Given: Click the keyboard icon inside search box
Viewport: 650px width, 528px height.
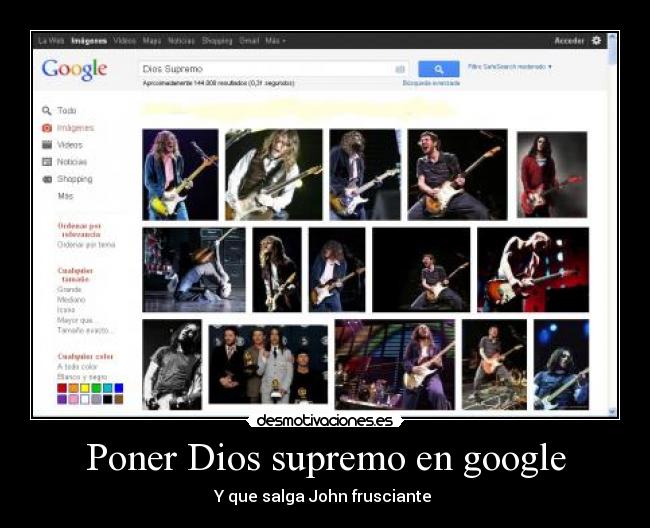Looking at the screenshot, I should pos(400,69).
